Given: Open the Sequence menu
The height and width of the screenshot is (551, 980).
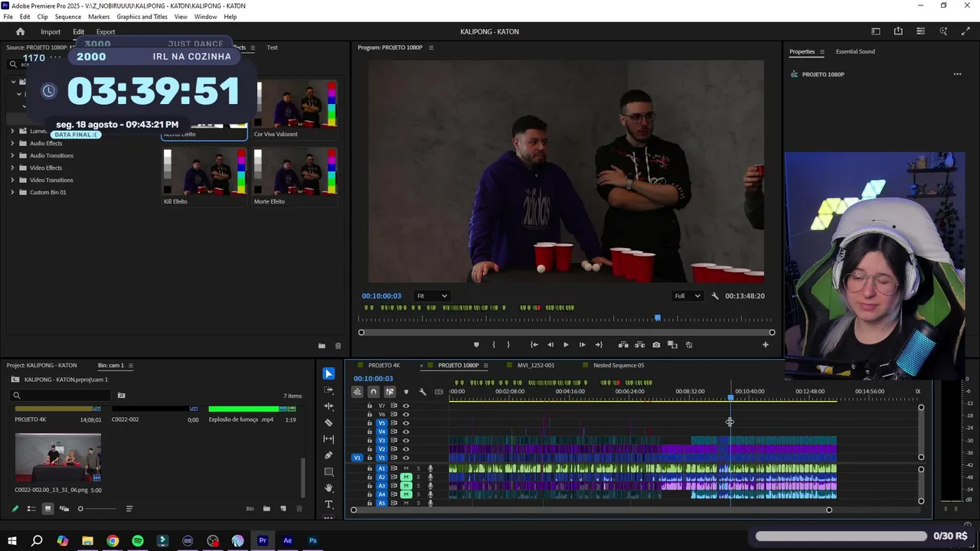Looking at the screenshot, I should 68,17.
